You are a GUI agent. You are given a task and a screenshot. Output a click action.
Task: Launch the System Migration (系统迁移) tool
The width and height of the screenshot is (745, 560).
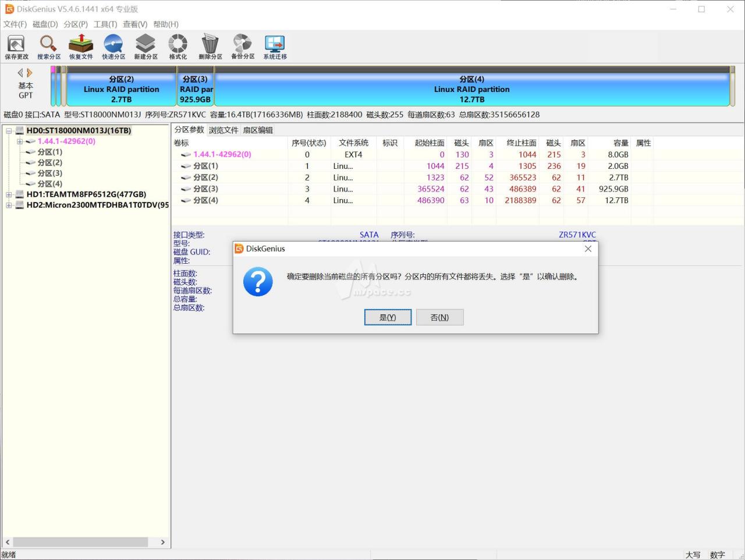[275, 47]
